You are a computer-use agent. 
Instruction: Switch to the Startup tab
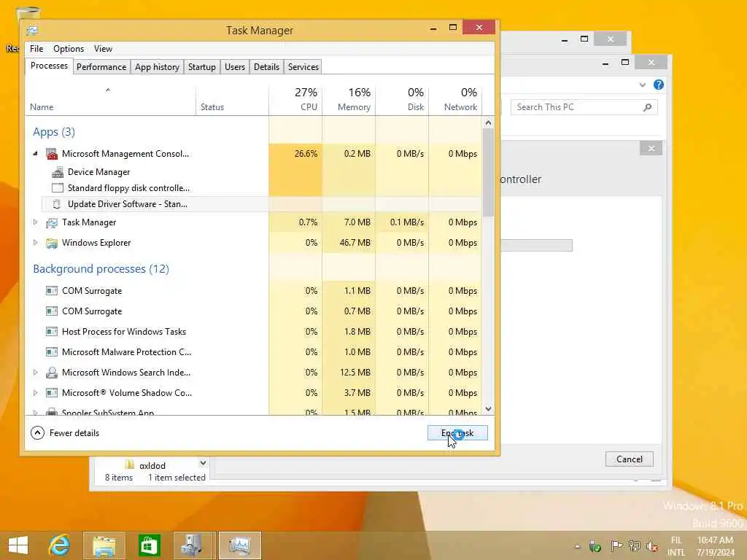click(202, 67)
